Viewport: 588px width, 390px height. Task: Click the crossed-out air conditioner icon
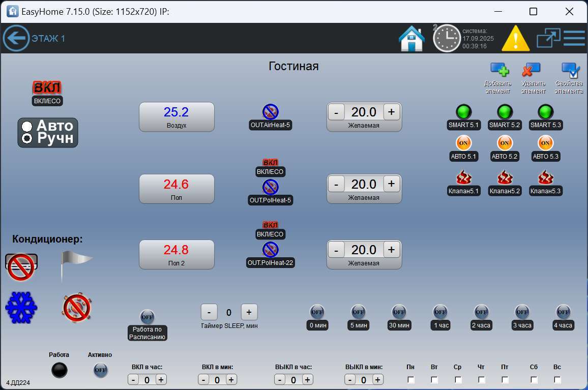pos(21,266)
